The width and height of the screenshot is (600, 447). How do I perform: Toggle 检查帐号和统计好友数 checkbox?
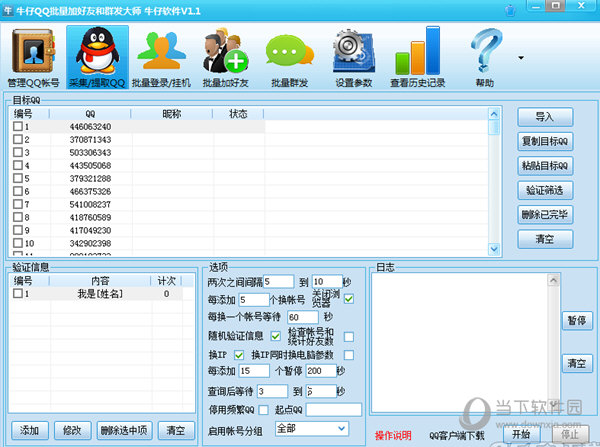coord(349,337)
